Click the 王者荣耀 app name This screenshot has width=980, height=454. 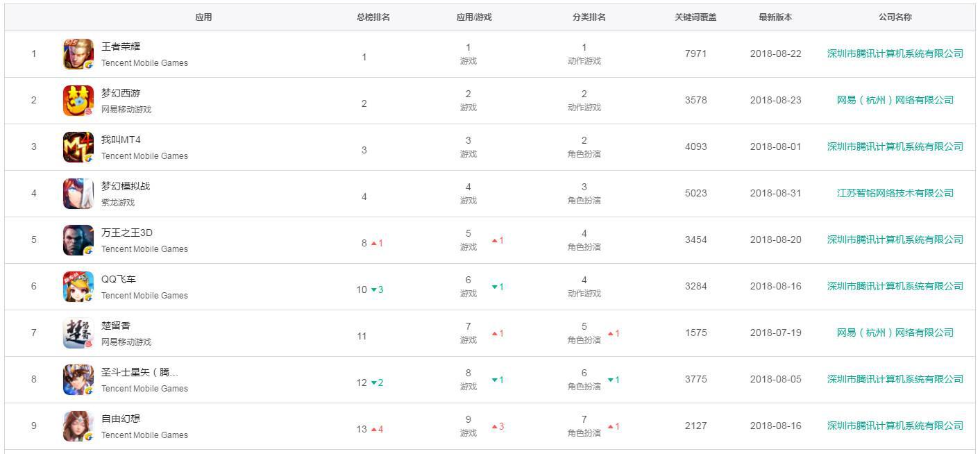(x=121, y=47)
